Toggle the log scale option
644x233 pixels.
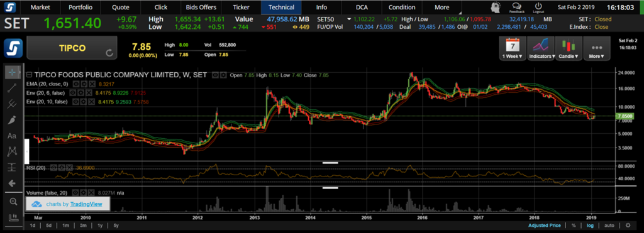[589, 225]
